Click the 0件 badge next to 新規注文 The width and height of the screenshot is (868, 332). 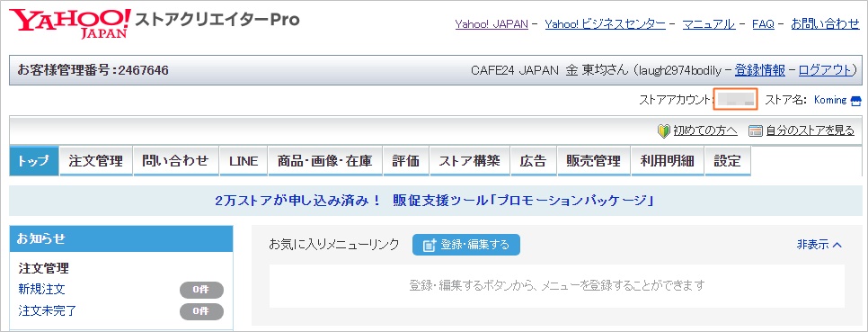click(201, 290)
